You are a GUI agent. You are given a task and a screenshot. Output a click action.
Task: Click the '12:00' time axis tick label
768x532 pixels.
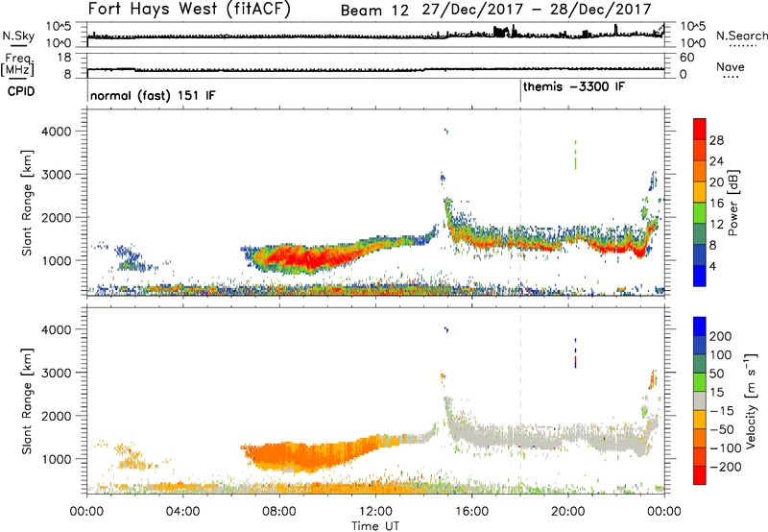tap(375, 512)
